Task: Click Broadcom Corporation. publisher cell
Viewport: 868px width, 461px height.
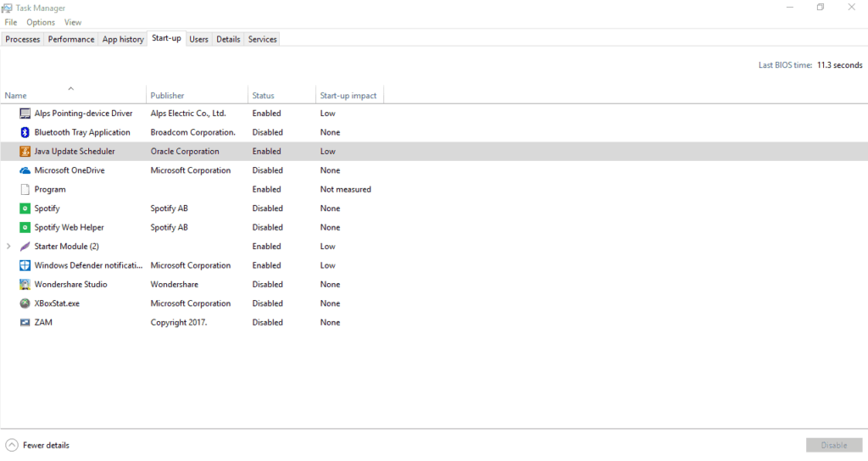Action: [x=192, y=132]
